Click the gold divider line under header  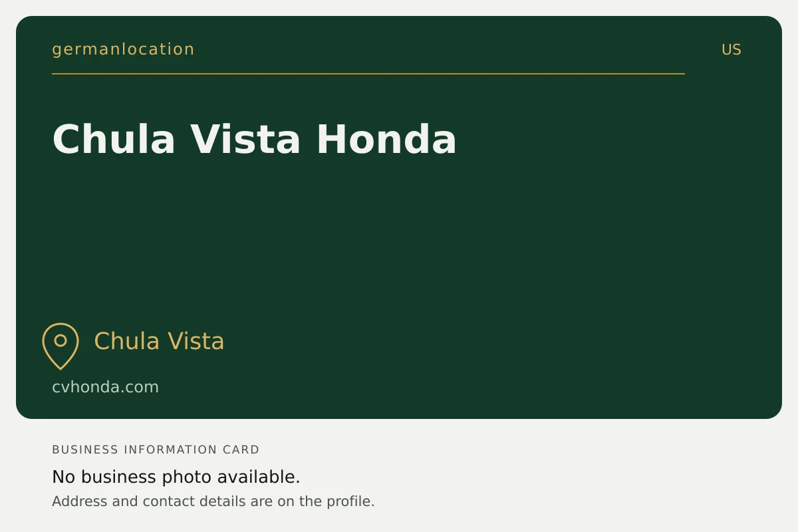[368, 74]
